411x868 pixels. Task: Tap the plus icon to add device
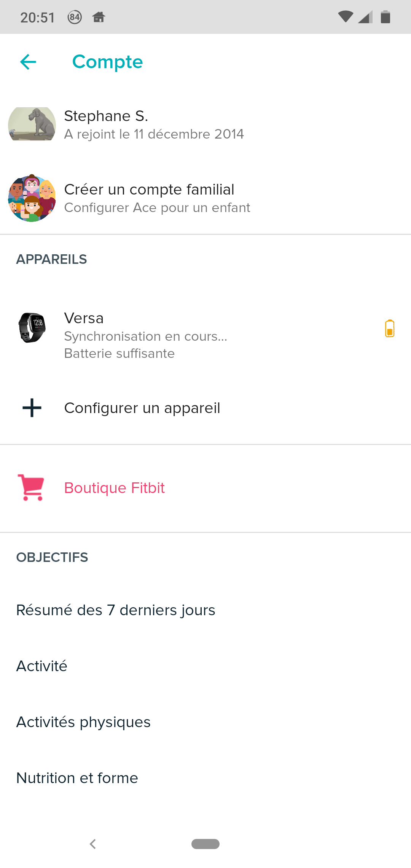coord(32,408)
